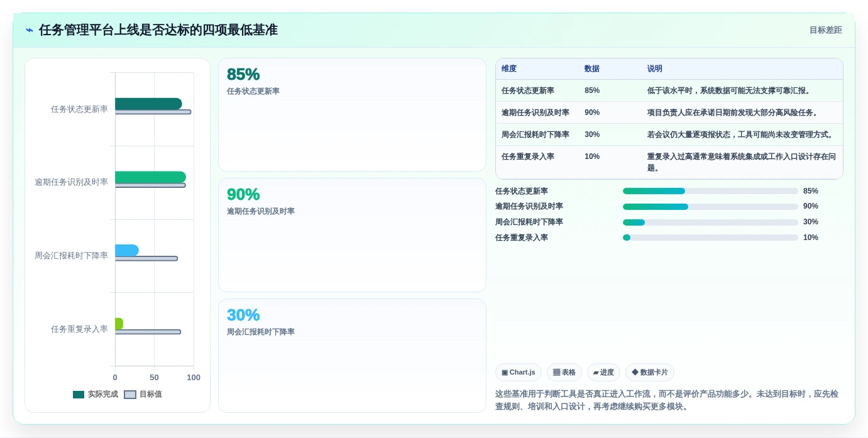Click the 周会汇报耗时下降率 progress bar

click(x=710, y=222)
